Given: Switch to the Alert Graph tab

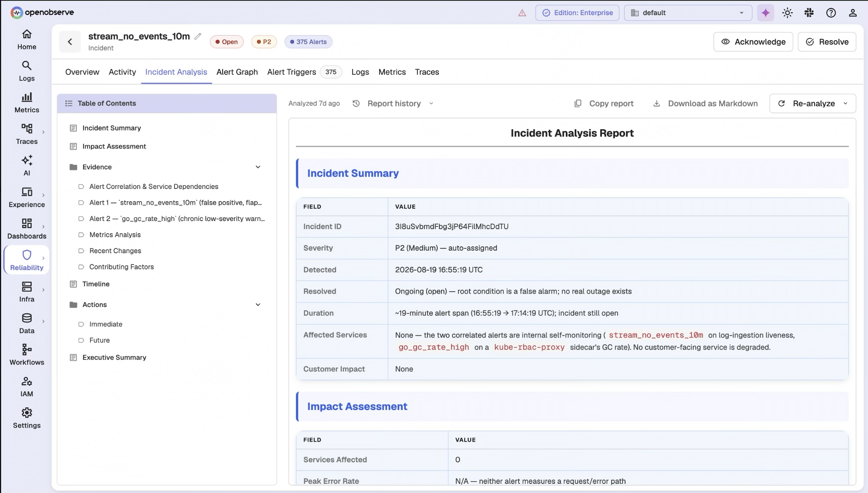Looking at the screenshot, I should 237,72.
